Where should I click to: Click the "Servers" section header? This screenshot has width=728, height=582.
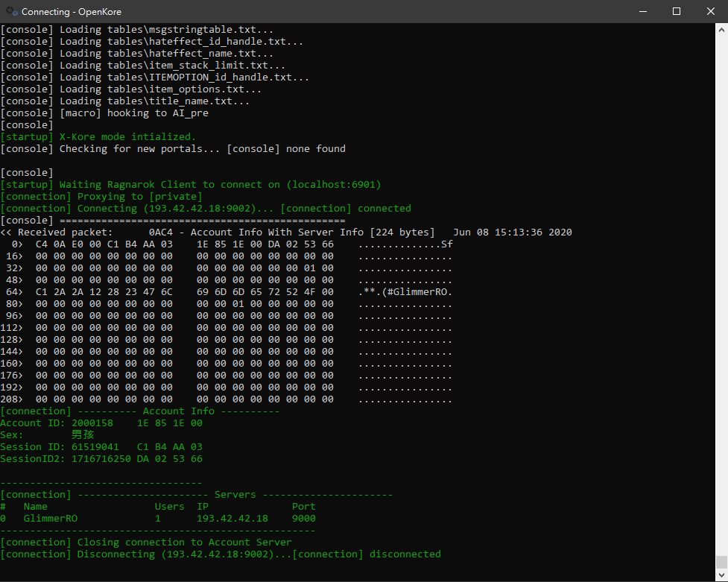click(235, 495)
